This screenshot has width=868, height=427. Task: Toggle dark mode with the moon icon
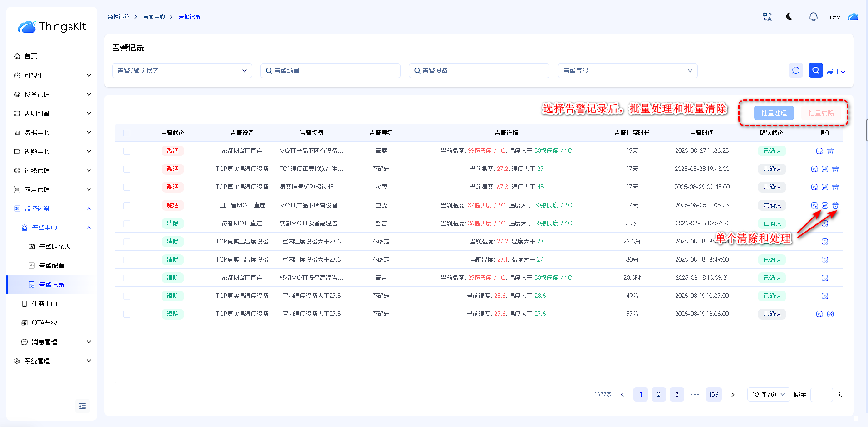tap(790, 17)
